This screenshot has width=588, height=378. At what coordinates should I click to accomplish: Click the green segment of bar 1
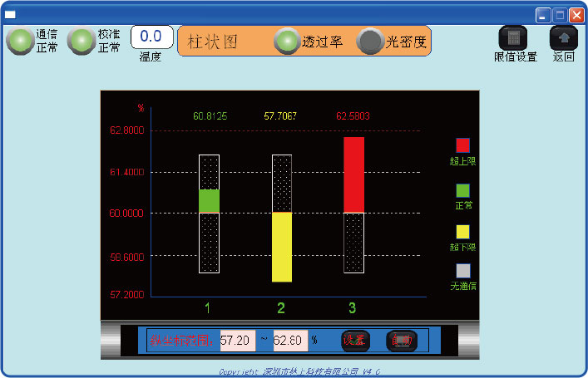coord(210,201)
